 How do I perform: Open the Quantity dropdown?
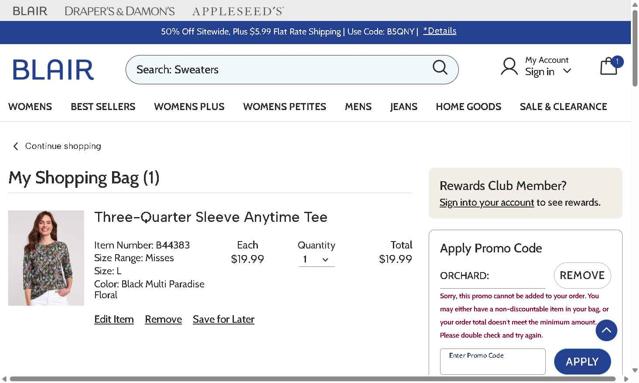tap(316, 260)
